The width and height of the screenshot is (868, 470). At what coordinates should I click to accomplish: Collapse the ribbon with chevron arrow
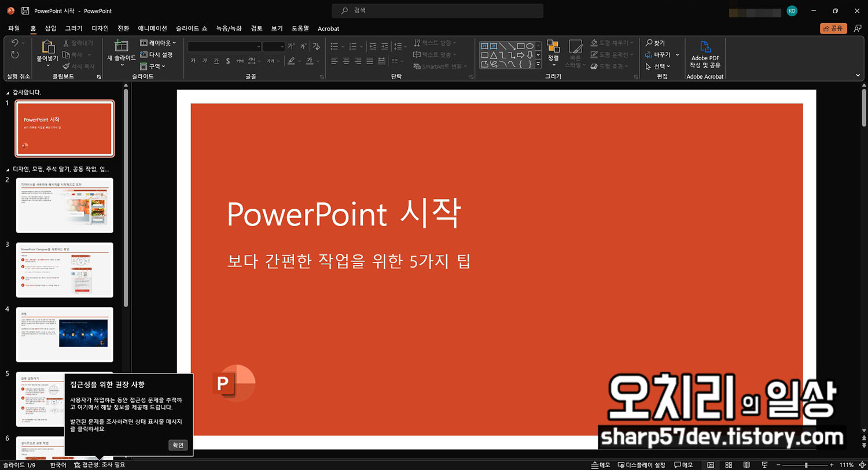tap(858, 76)
